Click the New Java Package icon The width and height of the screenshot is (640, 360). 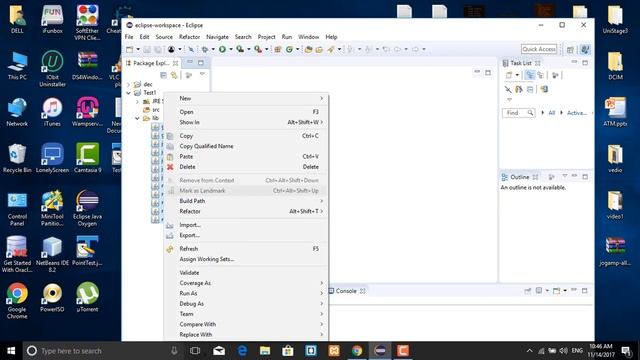click(278, 49)
